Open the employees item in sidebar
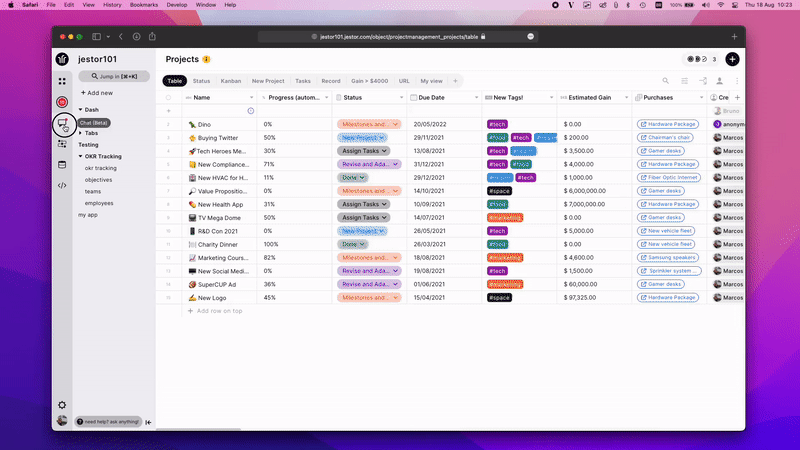 coord(99,203)
